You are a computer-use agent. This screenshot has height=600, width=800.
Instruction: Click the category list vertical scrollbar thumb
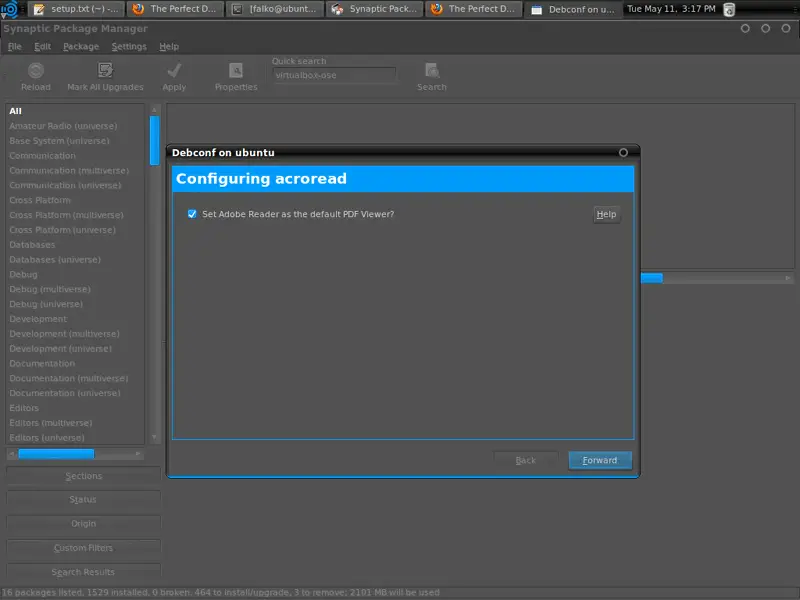pyautogui.click(x=155, y=141)
